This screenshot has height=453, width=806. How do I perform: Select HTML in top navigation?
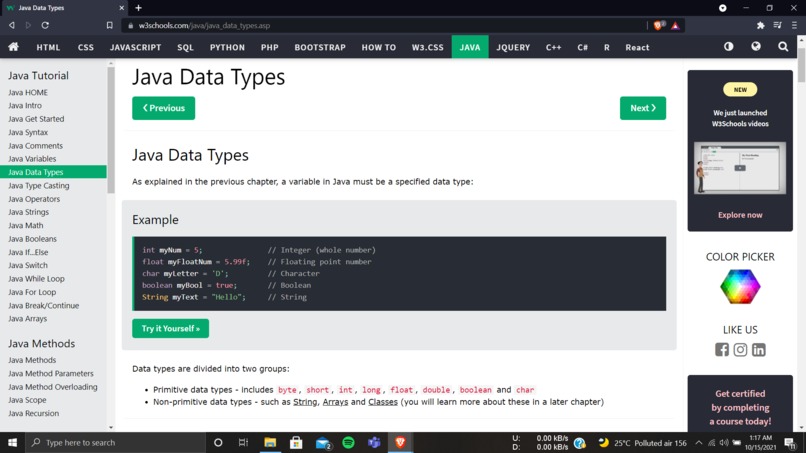[48, 47]
